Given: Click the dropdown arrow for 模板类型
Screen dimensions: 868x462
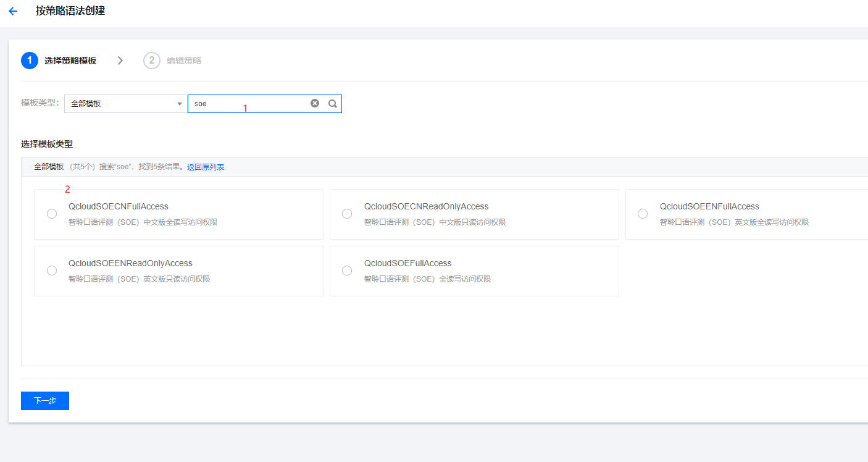Looking at the screenshot, I should pyautogui.click(x=180, y=104).
